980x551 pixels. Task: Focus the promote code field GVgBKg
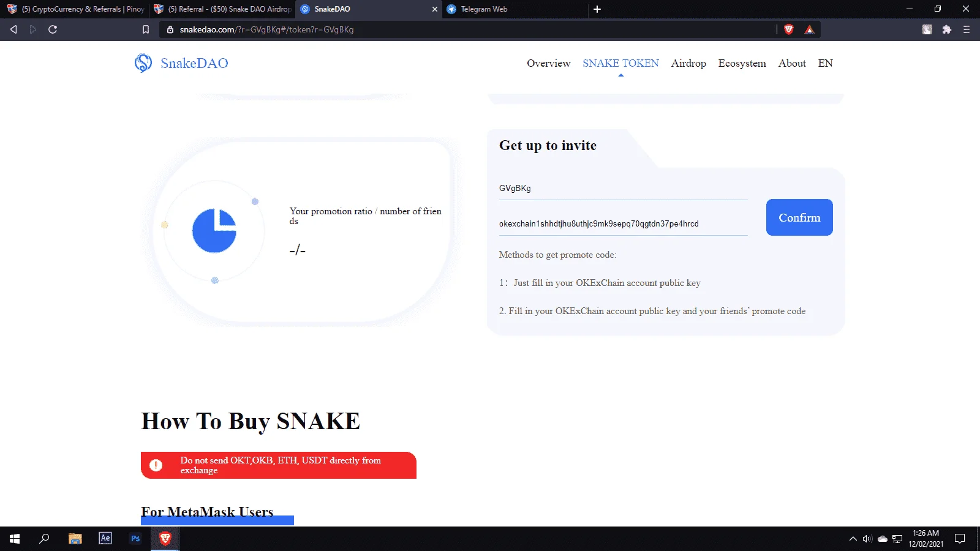point(623,188)
